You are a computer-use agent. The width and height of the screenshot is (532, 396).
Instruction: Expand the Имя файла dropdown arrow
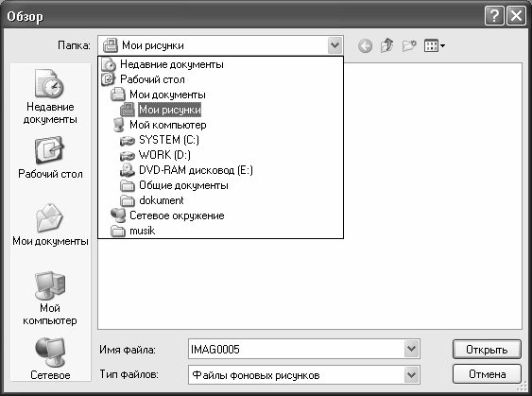(411, 349)
